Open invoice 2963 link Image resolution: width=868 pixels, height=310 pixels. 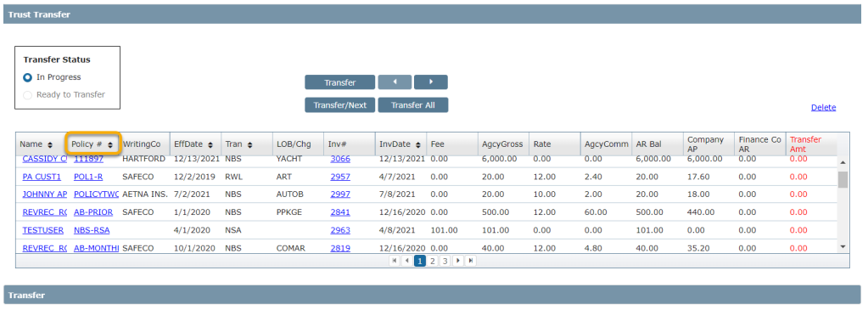[x=340, y=230]
